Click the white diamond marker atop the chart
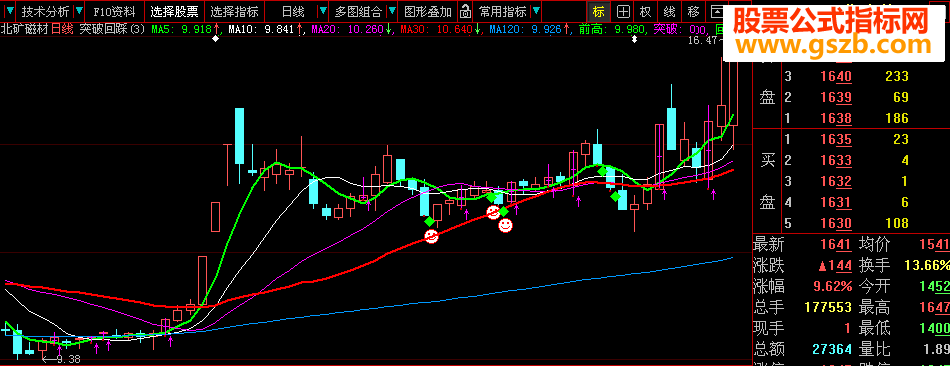Viewport: 950px width, 366px height. tap(215, 39)
